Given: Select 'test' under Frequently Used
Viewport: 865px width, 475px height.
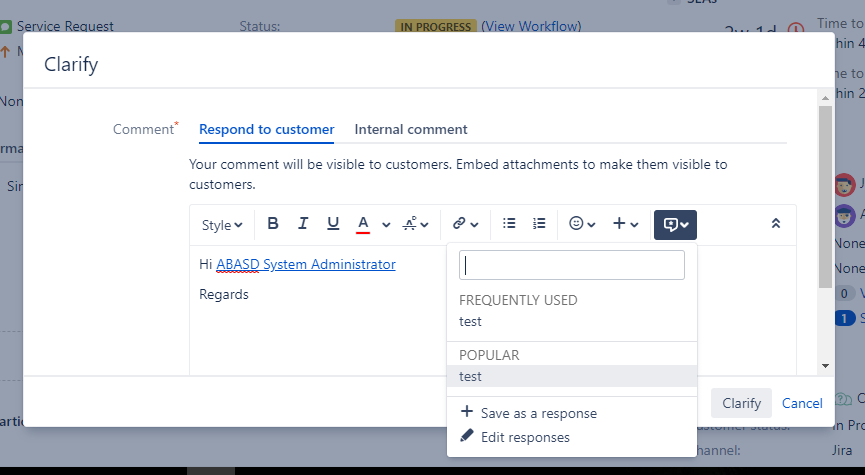Looking at the screenshot, I should tap(572, 321).
